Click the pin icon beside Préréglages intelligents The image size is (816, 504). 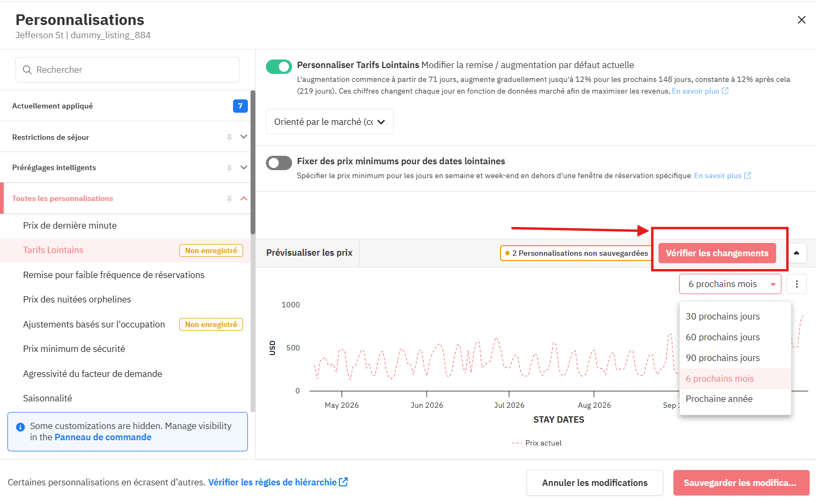point(229,168)
